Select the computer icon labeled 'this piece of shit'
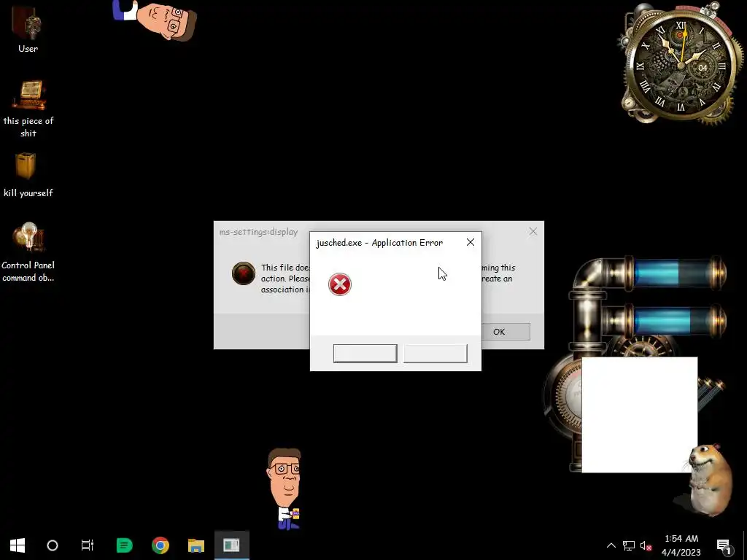Image resolution: width=747 pixels, height=560 pixels. [x=28, y=109]
